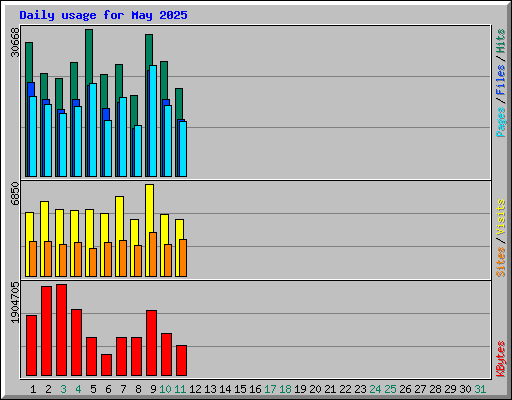Screen dimensions: 512x400
Task: Click the 6850 visits axis value
Action: (x=15, y=194)
